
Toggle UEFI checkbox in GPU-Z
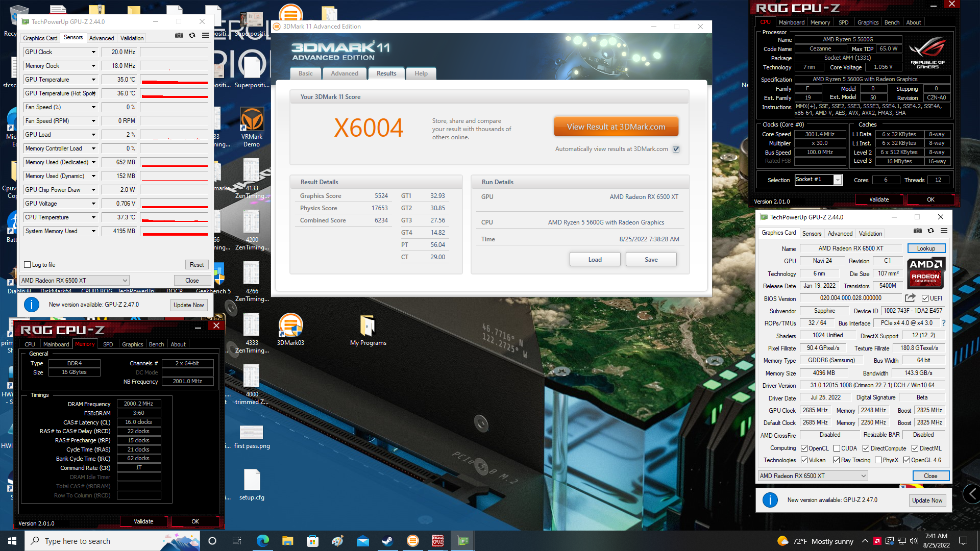(925, 298)
